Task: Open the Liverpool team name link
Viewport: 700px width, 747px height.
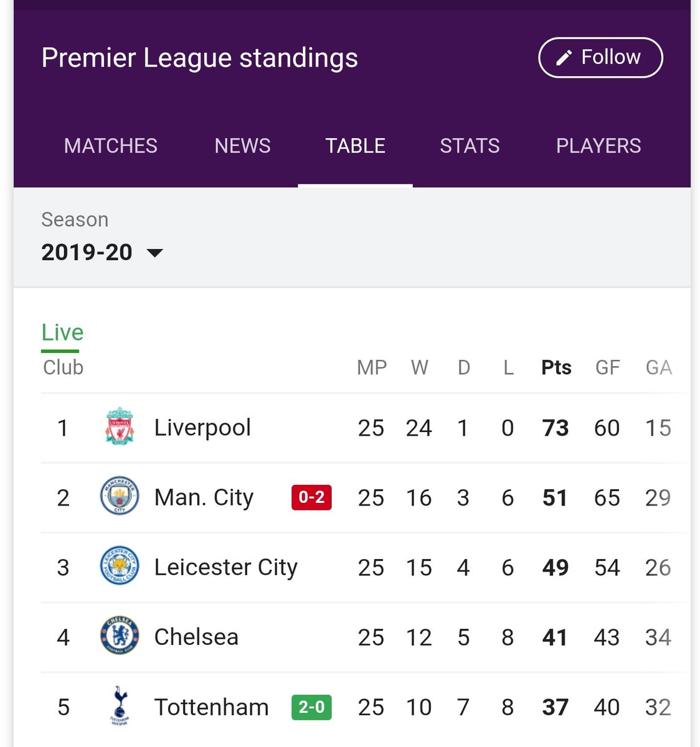Action: (202, 428)
